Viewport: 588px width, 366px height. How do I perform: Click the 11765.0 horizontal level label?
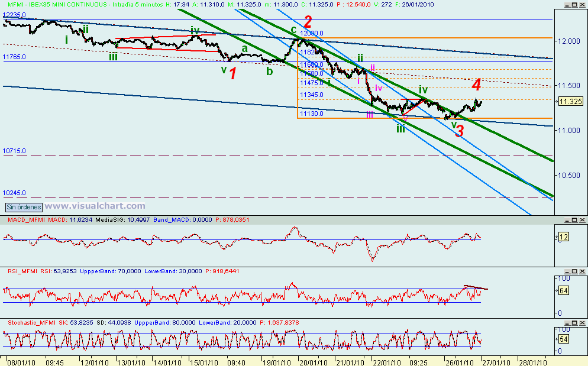tap(14, 57)
